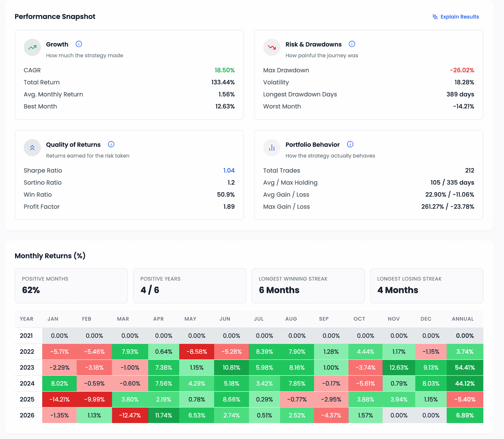Click the Positive Months 62% card
Screen dimensions: 504x439
point(71,286)
